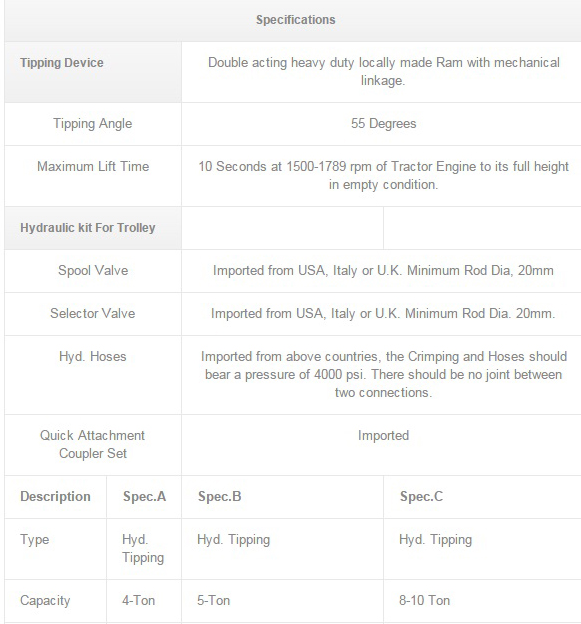Select the 55 Degrees value cell

384,124
